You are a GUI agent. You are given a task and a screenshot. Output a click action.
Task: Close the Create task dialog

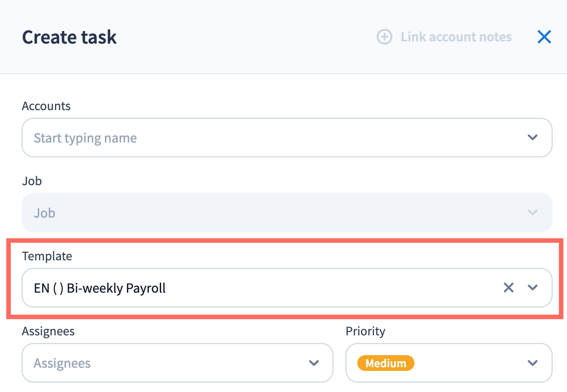point(544,37)
